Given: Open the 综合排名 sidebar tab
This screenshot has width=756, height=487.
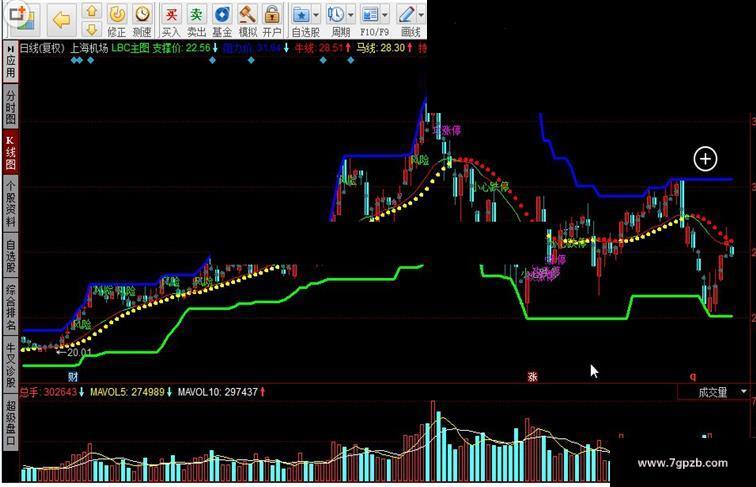Looking at the screenshot, I should (x=11, y=307).
